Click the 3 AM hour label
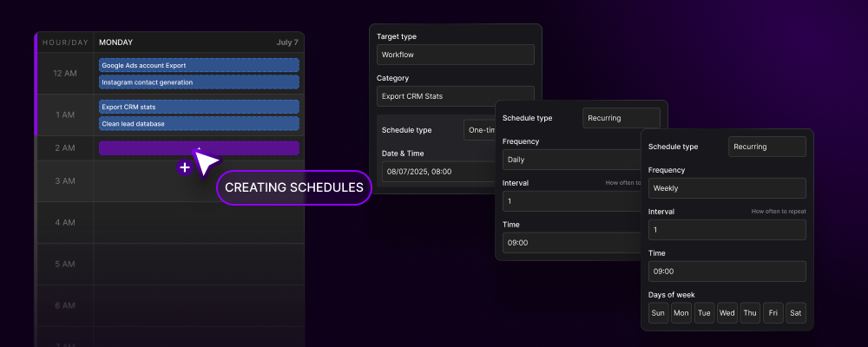868x347 pixels. (65, 181)
